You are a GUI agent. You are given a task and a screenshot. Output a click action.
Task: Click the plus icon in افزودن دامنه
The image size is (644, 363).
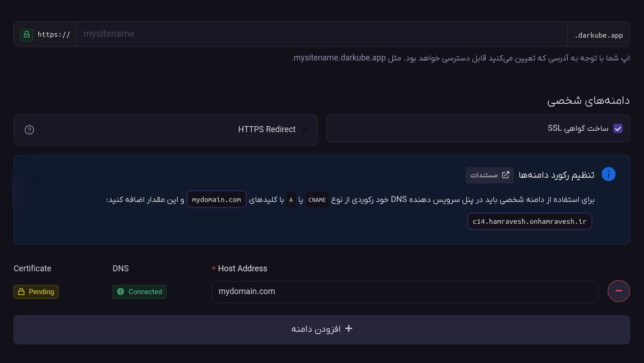click(349, 329)
